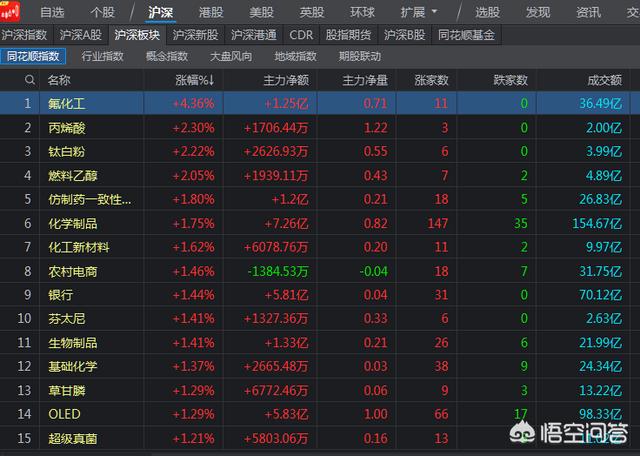Sort by the 跌家数 column header

click(511, 80)
